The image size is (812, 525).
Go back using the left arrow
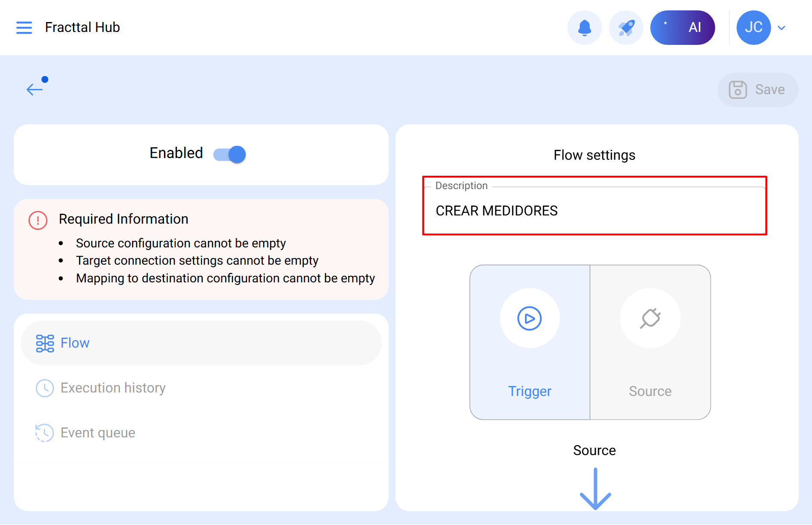[35, 89]
